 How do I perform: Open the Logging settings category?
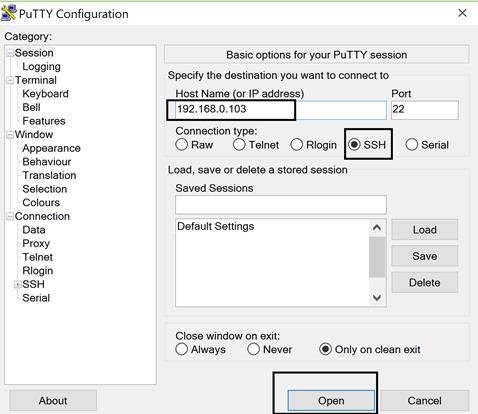(41, 67)
